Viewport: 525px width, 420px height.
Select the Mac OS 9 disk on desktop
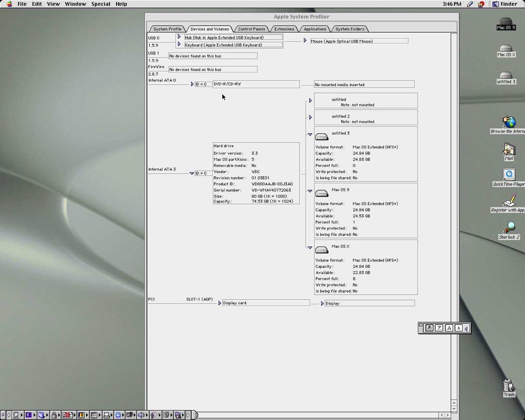[x=506, y=24]
